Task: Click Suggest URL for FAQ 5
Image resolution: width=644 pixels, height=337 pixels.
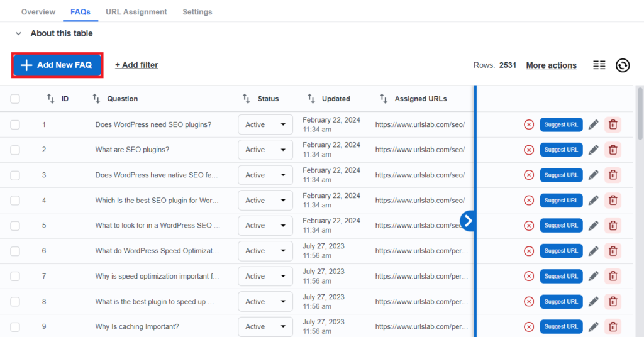Action: [x=561, y=226]
